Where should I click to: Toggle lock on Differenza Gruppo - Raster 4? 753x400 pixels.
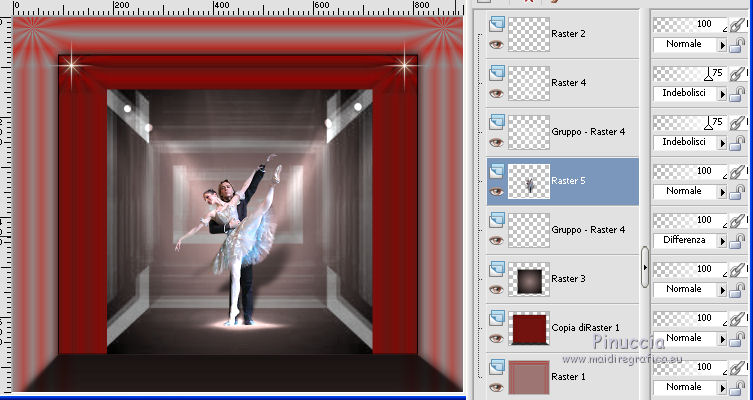737,242
